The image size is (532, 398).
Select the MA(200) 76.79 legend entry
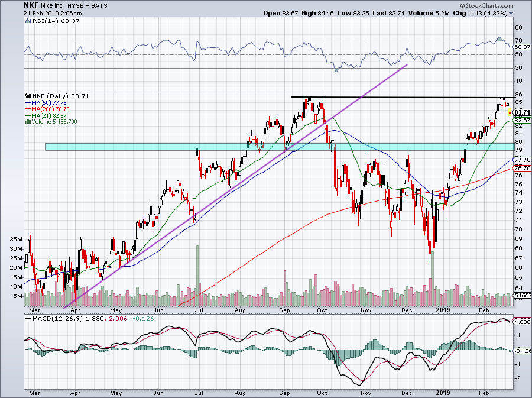(x=47, y=109)
